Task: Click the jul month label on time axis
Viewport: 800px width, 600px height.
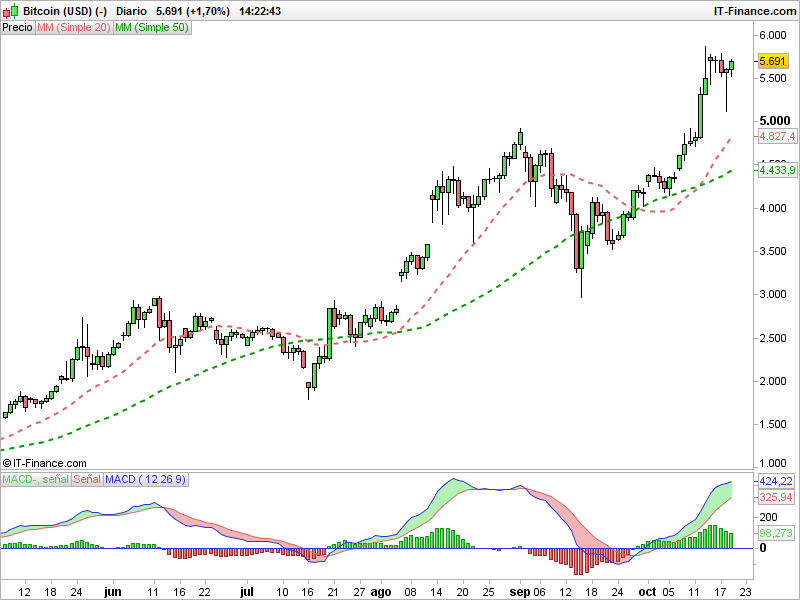Action: click(x=247, y=592)
